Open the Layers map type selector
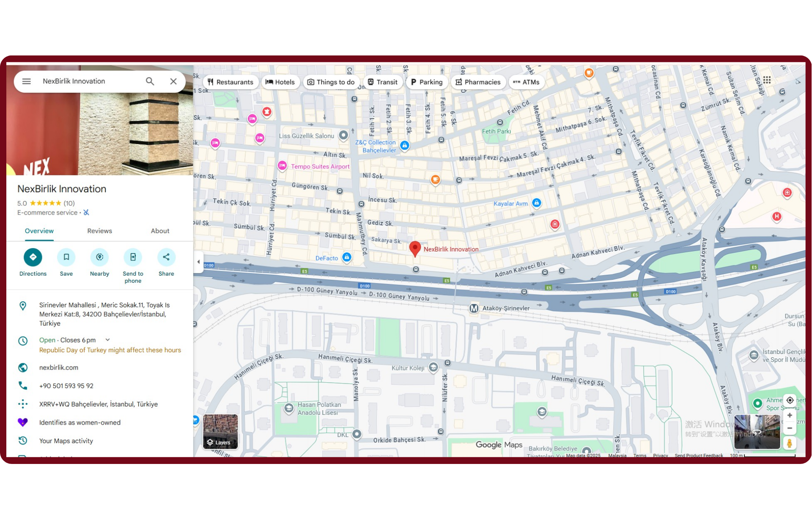812x508 pixels. [x=220, y=431]
